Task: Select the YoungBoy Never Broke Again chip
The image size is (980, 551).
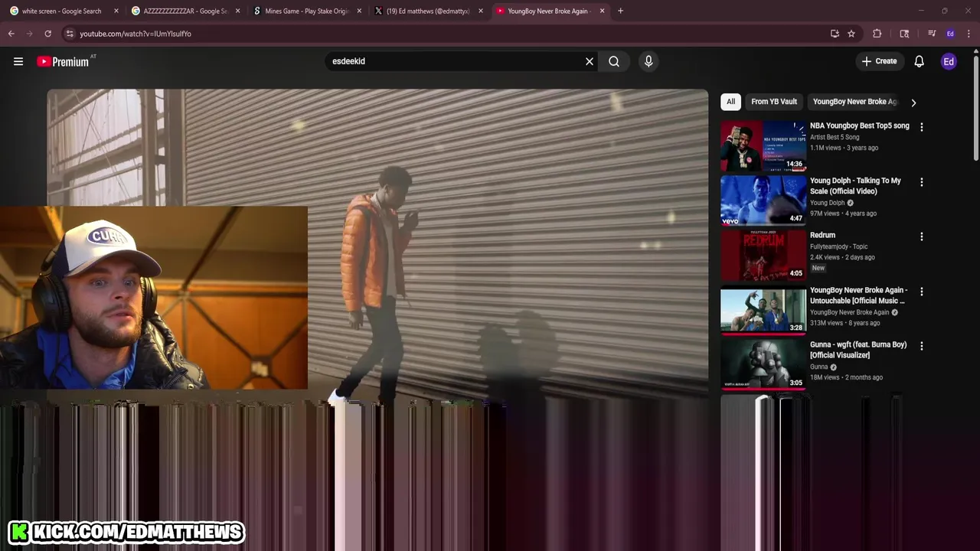Action: (x=854, y=101)
